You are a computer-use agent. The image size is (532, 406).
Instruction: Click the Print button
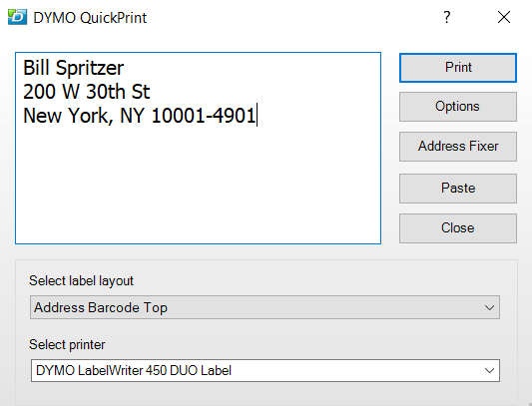click(458, 68)
